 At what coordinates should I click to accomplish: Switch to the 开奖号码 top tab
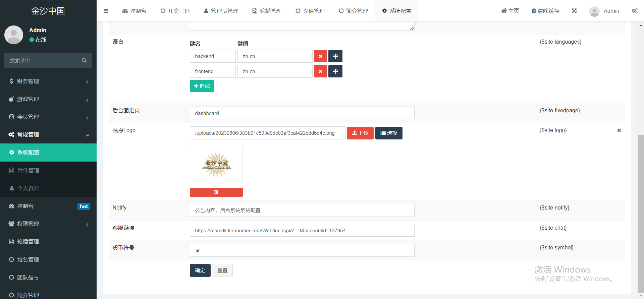point(175,11)
